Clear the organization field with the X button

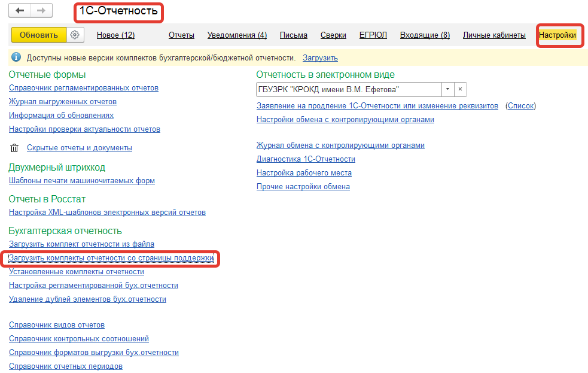pos(460,89)
